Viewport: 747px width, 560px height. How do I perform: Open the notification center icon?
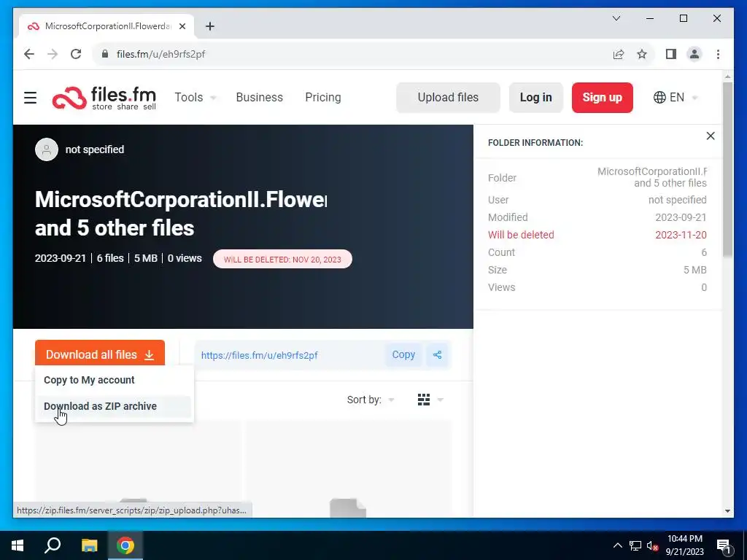coord(724,546)
